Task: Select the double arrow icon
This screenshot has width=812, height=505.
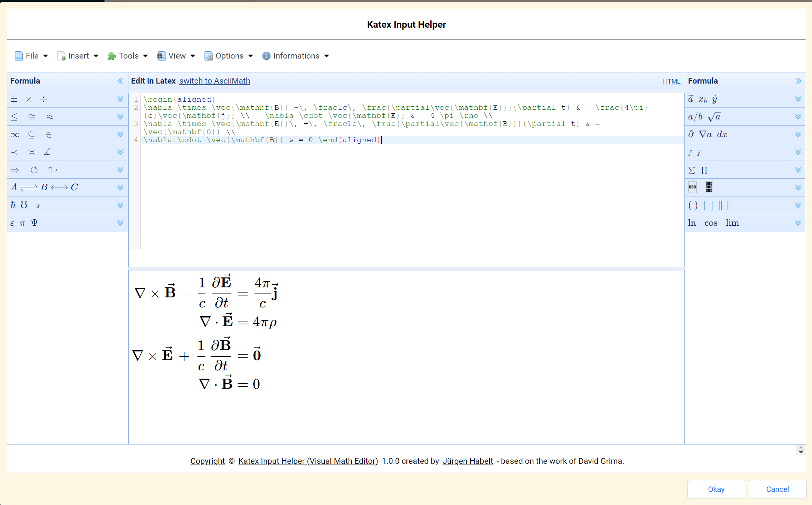Action: pyautogui.click(x=15, y=170)
